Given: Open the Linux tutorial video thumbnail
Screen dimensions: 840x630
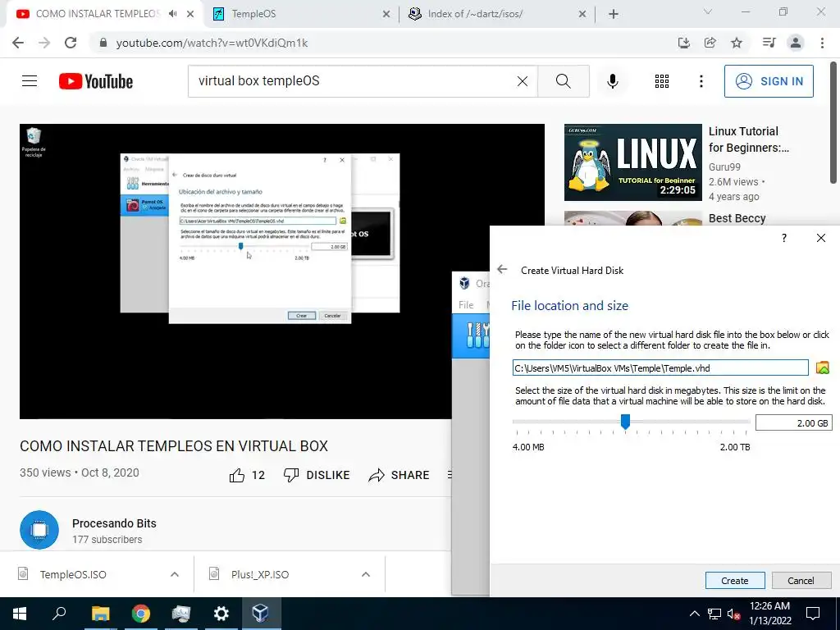Looking at the screenshot, I should (632, 162).
